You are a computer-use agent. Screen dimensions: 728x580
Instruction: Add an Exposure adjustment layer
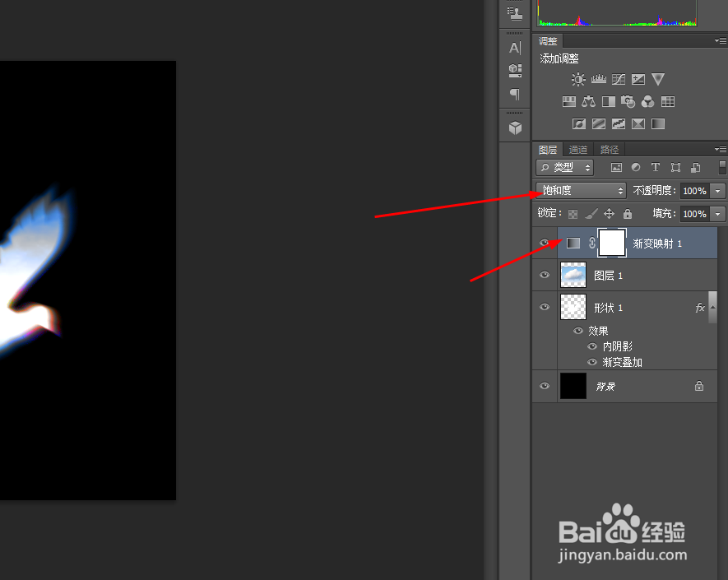pos(638,80)
